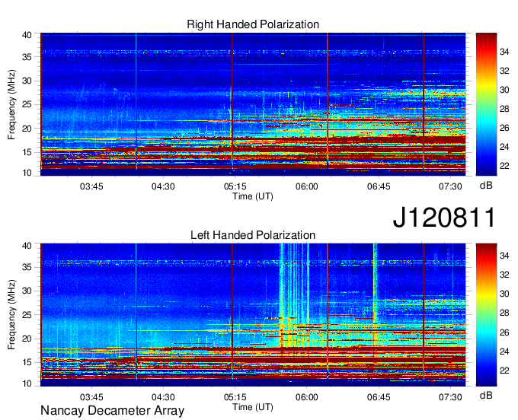
Task: Click the bottom plot's 'Time (UT)' label
Action: 253,407
